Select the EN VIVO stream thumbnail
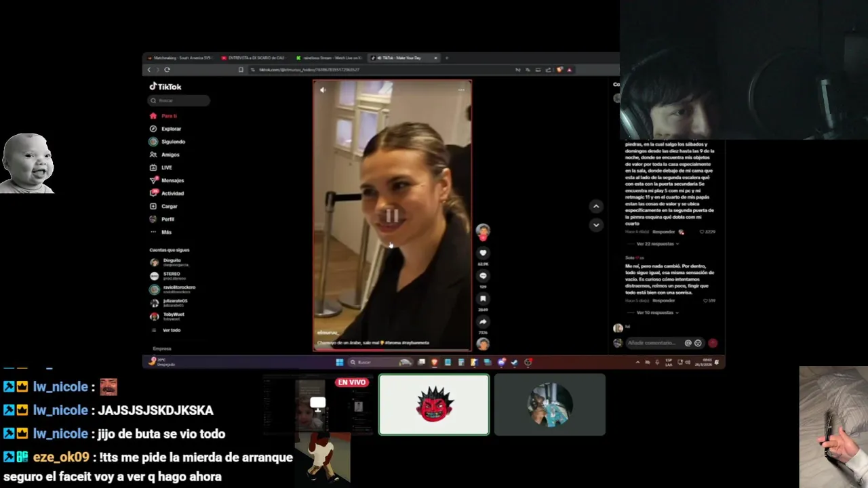 [x=317, y=405]
